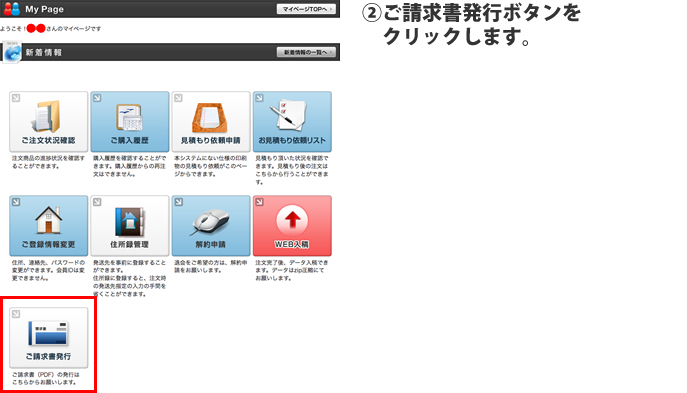Click the description under ご購入履歴

[130, 166]
